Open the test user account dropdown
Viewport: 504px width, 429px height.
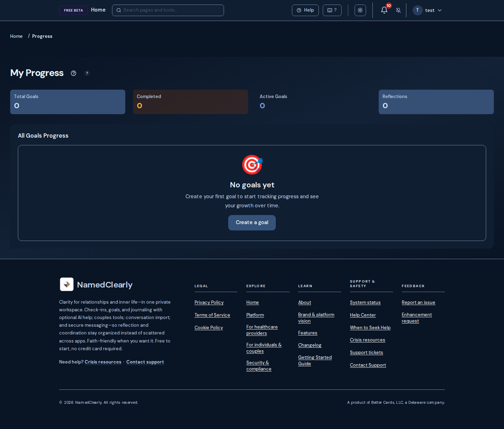(428, 10)
